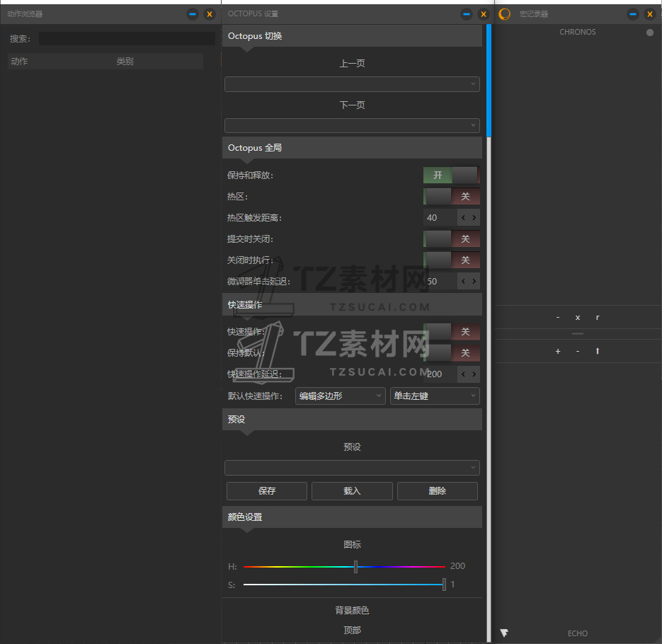Screen dimensions: 662x644
Task: Open the 上一页 dropdown list
Action: tap(352, 84)
